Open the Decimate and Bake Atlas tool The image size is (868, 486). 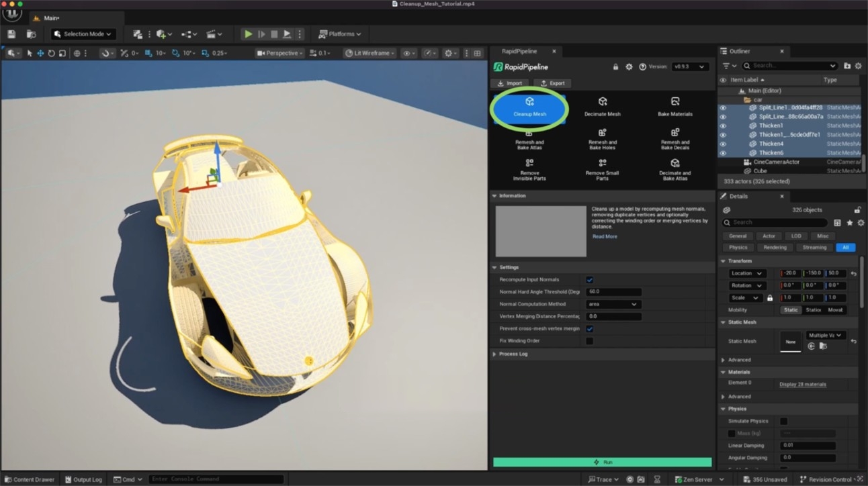point(675,171)
